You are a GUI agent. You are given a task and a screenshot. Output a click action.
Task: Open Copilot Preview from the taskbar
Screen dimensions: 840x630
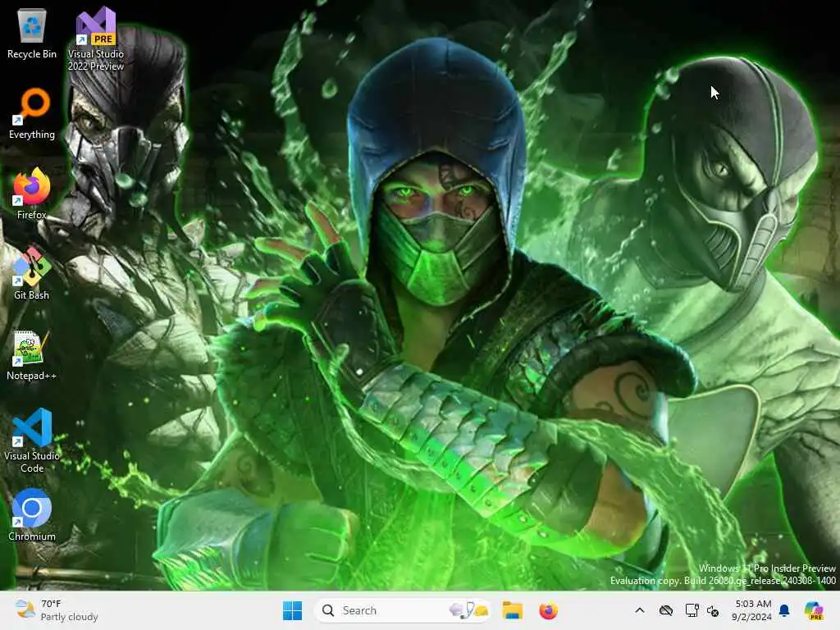(814, 610)
